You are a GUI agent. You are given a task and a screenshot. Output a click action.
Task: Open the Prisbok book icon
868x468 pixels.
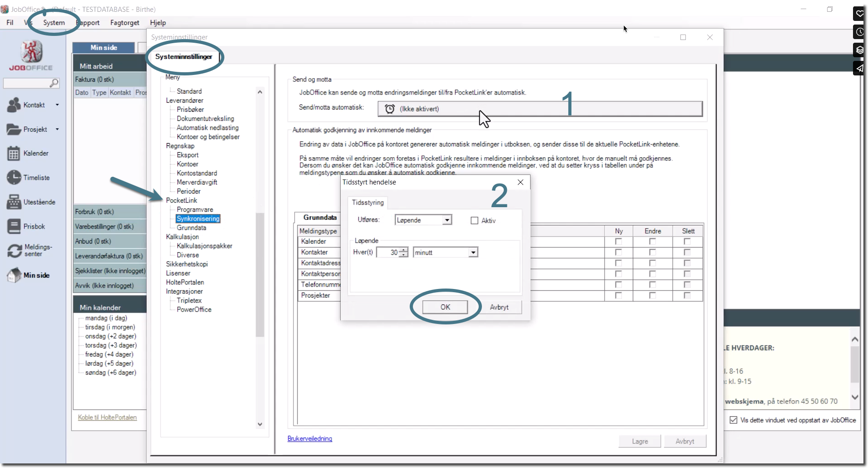14,226
